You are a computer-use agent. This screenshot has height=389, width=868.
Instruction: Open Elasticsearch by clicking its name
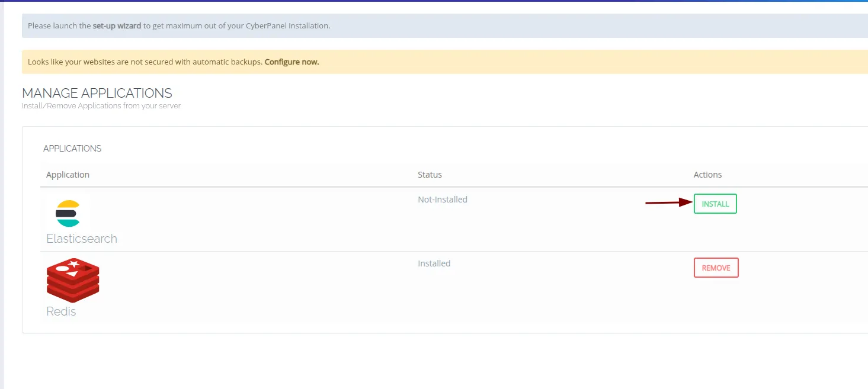coord(81,239)
